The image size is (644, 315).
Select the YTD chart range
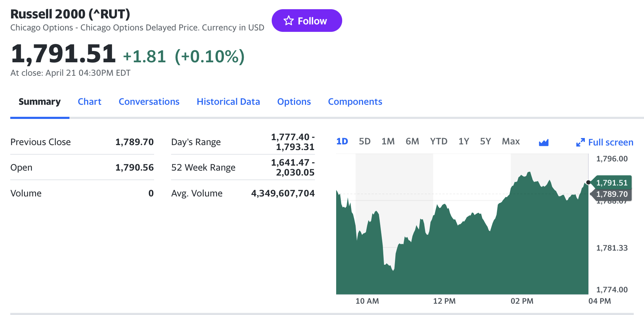point(439,142)
